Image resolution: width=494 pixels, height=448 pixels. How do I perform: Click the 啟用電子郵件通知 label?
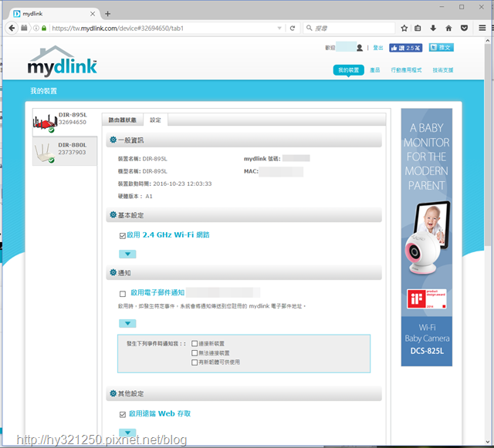157,292
